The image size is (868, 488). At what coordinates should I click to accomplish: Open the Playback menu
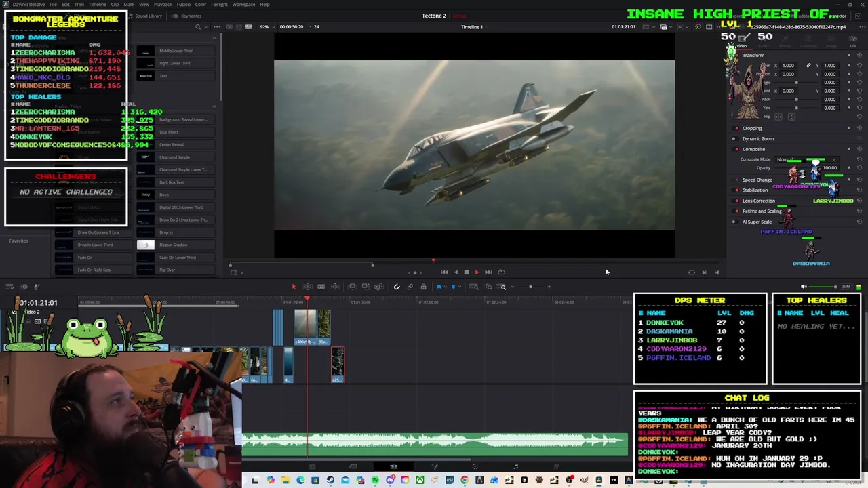click(x=163, y=4)
